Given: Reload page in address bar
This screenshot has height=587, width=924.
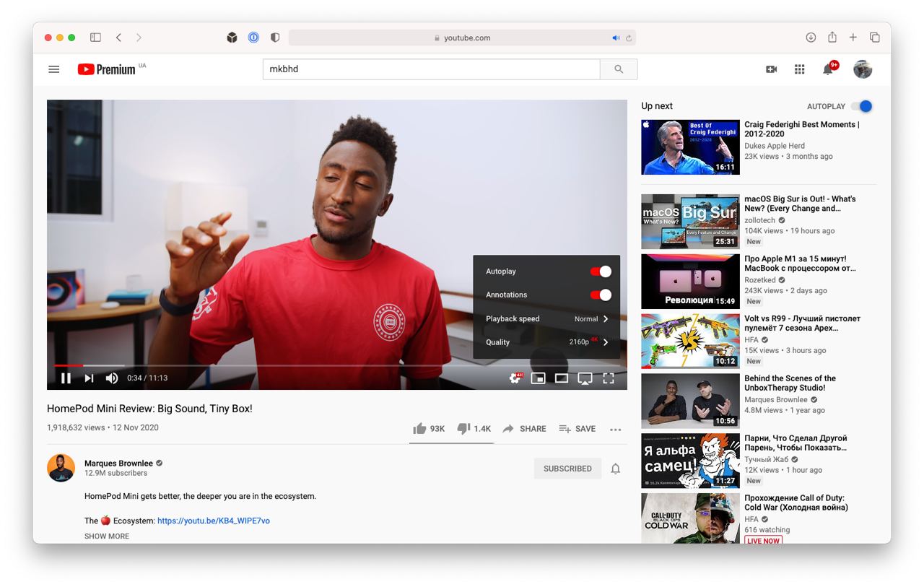Looking at the screenshot, I should (x=629, y=38).
